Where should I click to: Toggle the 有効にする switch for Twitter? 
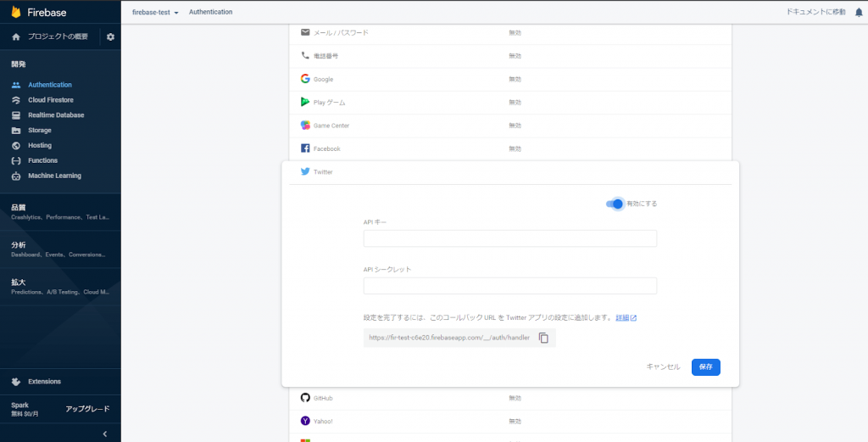tap(615, 204)
